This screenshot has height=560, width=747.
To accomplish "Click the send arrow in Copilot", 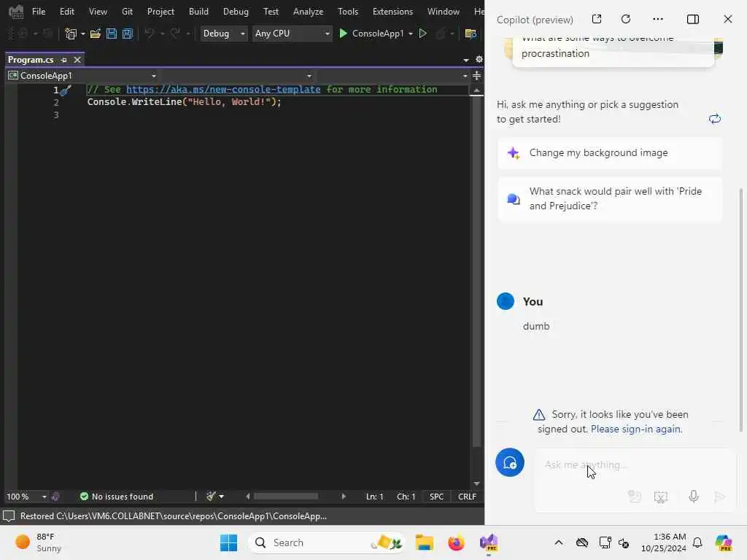I will pos(720,497).
